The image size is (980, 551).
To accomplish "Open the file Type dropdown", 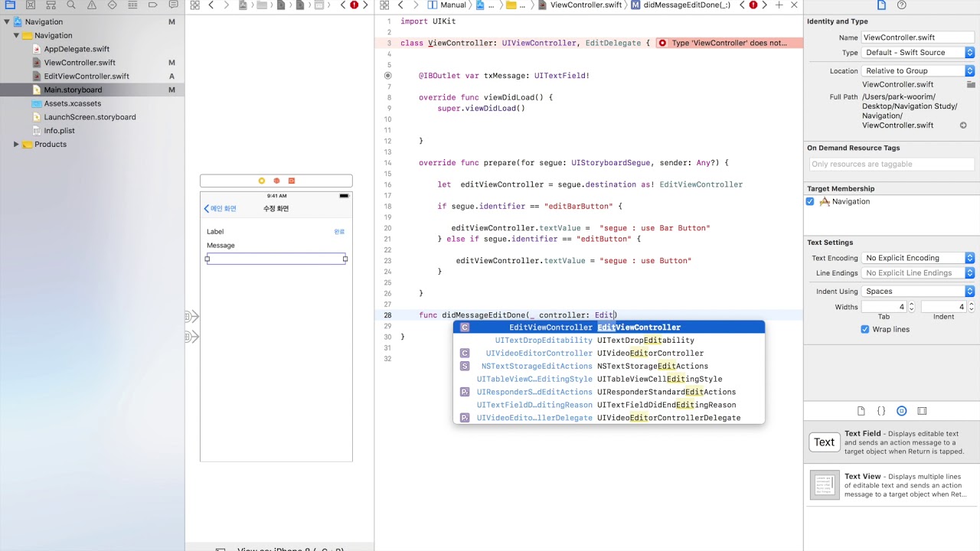I will tap(918, 53).
